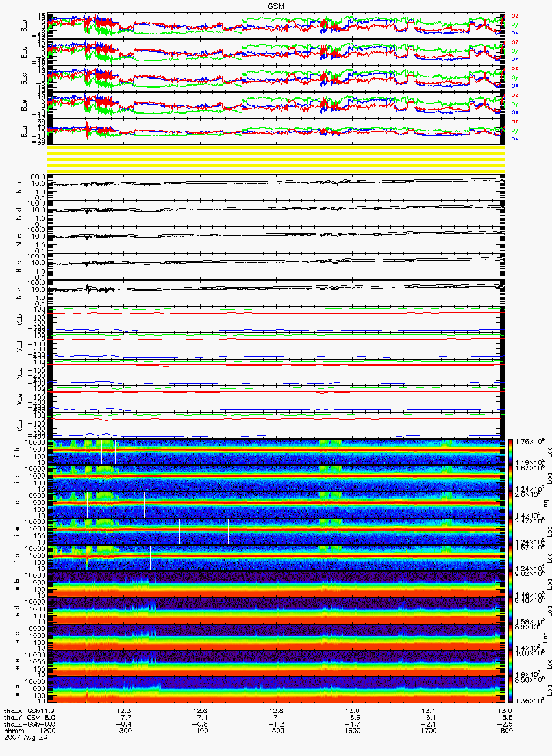
Task: Click the e_b electron spectrogram axis label
Action: click(x=16, y=585)
